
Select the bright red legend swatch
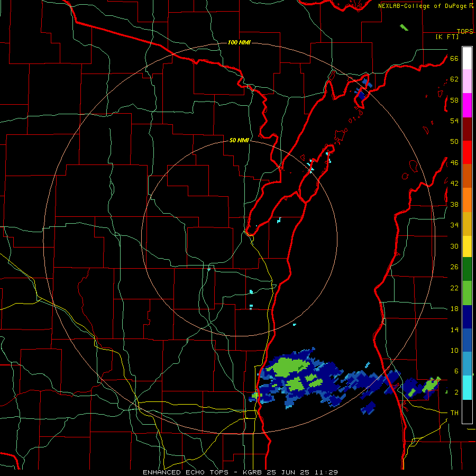[x=467, y=152]
